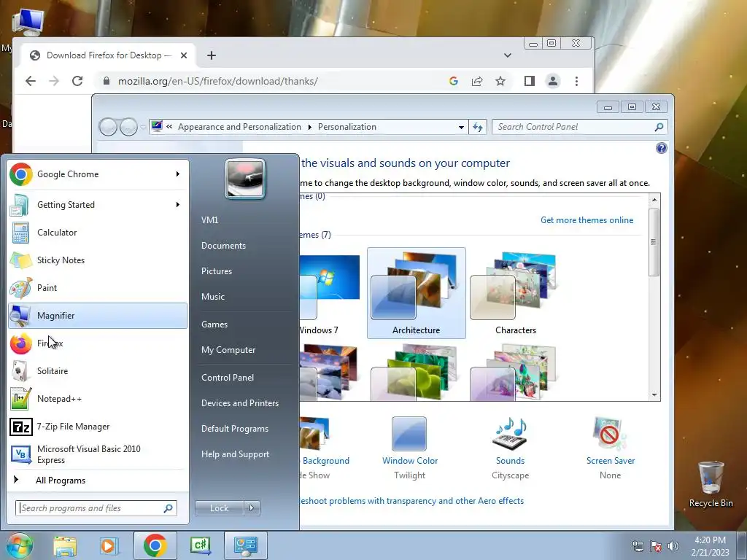Open Get more themes online link
This screenshot has height=560, width=747.
(587, 220)
